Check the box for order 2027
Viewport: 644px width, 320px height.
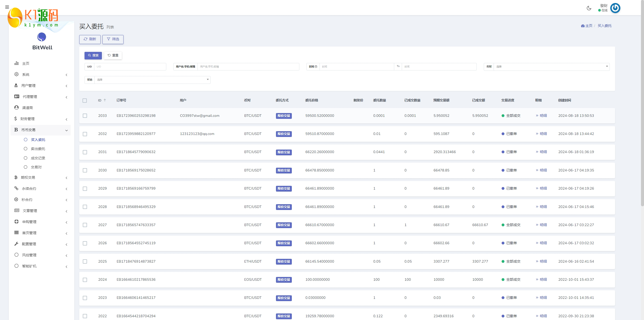click(x=85, y=225)
